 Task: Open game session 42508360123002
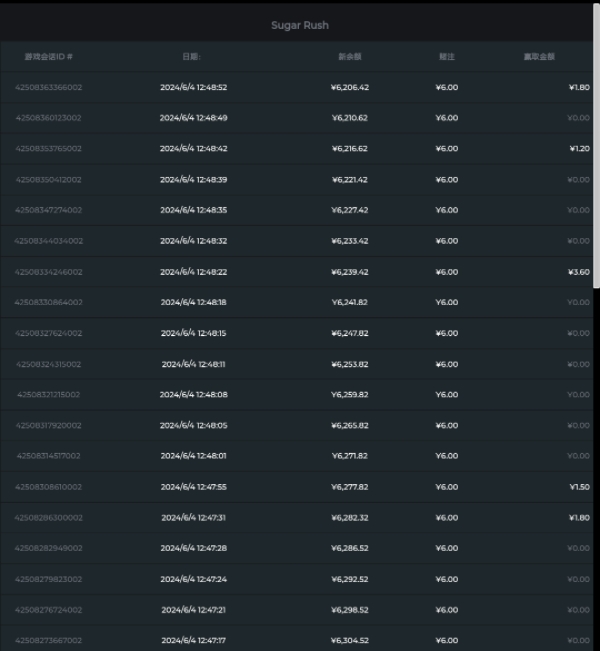click(48, 118)
